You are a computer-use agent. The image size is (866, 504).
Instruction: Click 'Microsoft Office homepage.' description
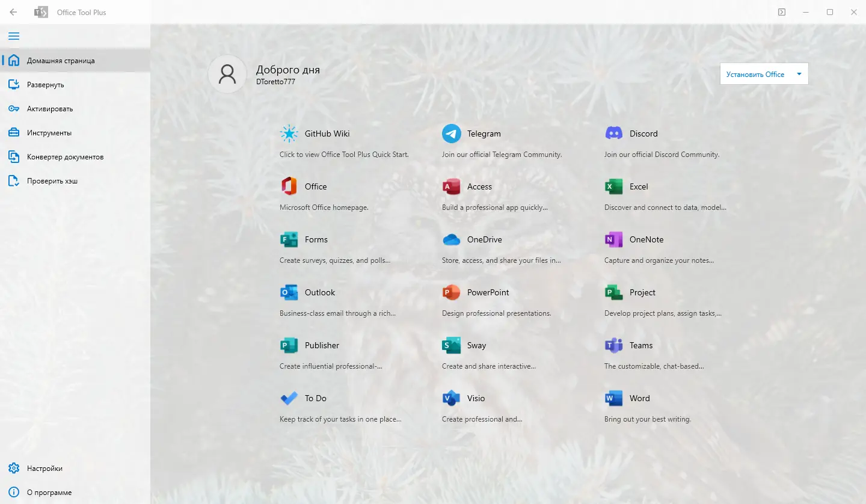[324, 207]
